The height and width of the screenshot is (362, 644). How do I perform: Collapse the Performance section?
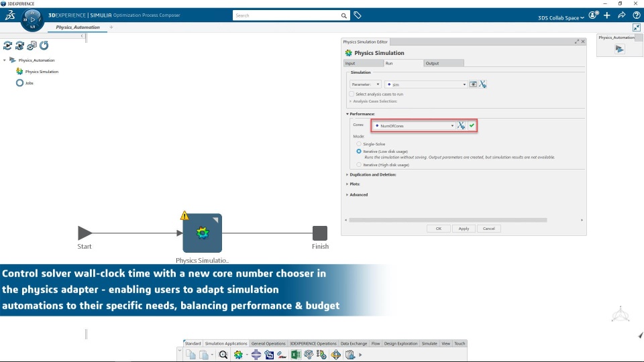click(347, 114)
